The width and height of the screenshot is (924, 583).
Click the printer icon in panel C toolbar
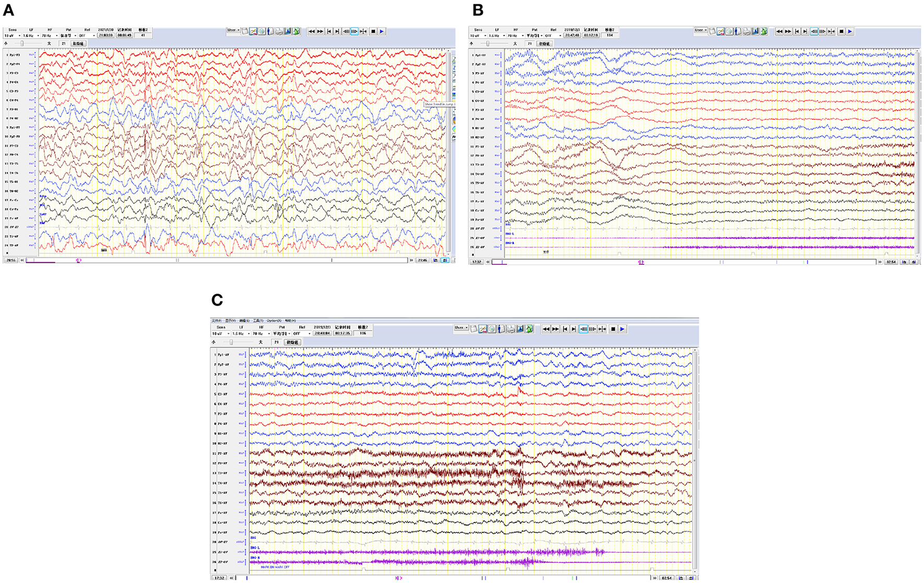510,329
